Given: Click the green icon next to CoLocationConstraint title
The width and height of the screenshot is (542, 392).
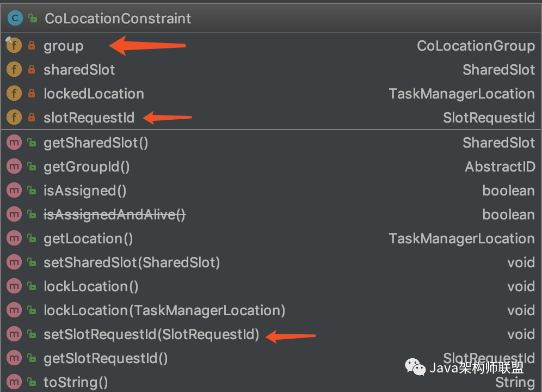Looking at the screenshot, I should click(x=33, y=19).
